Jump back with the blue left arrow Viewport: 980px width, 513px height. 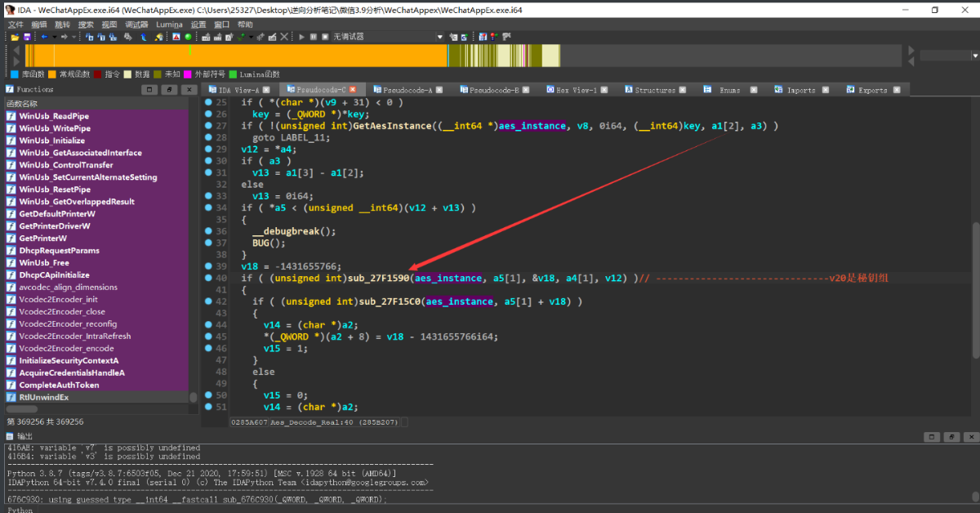point(44,37)
